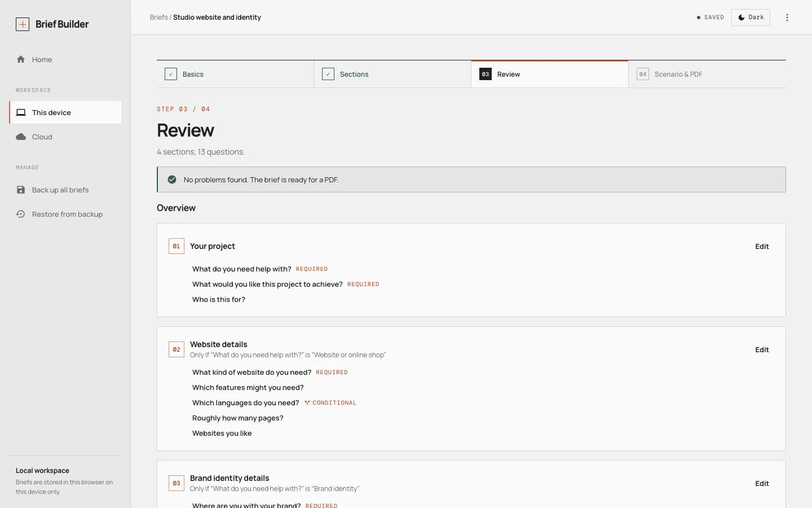Click the "4 sections, 13 questions." summary

tap(201, 152)
